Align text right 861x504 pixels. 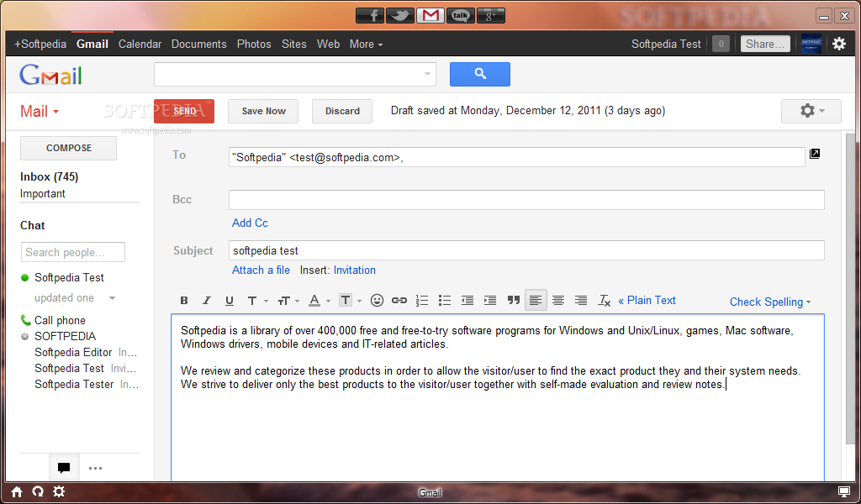(x=580, y=300)
